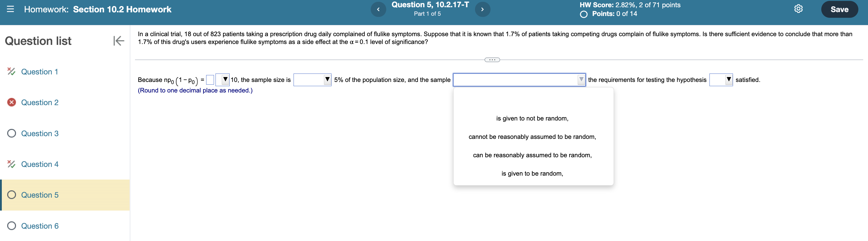
Task: Open the hamburger navigation menu
Action: [x=11, y=9]
